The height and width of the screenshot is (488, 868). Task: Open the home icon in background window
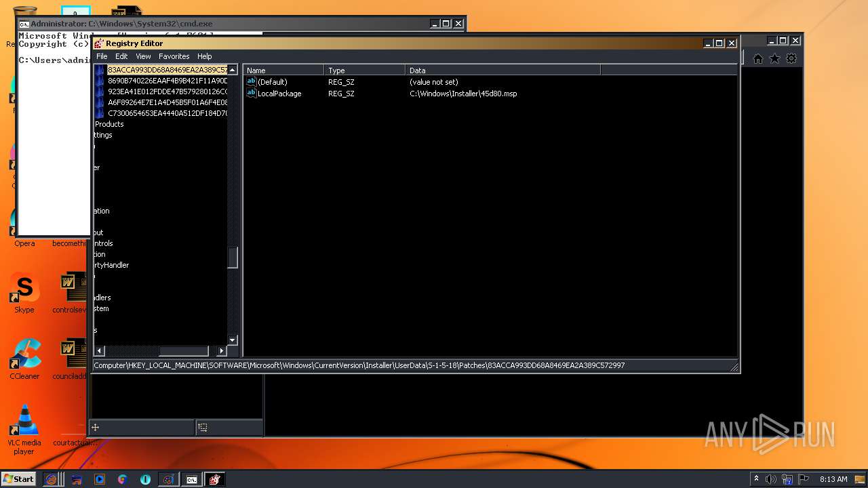click(758, 59)
